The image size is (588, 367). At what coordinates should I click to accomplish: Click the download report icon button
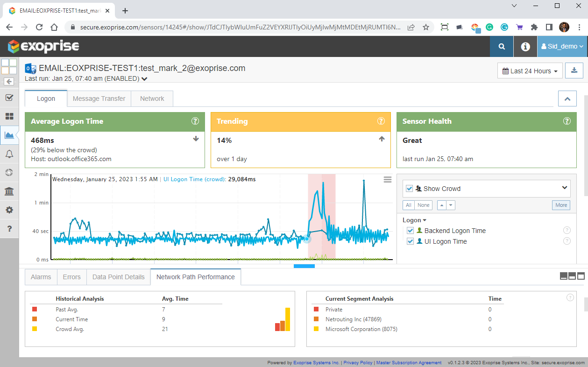(574, 71)
